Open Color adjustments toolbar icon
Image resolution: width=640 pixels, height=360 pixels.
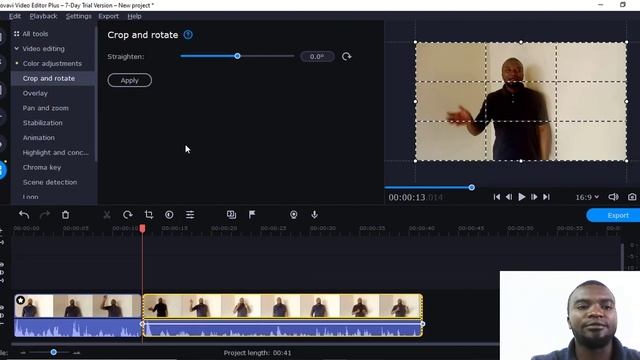click(x=169, y=215)
